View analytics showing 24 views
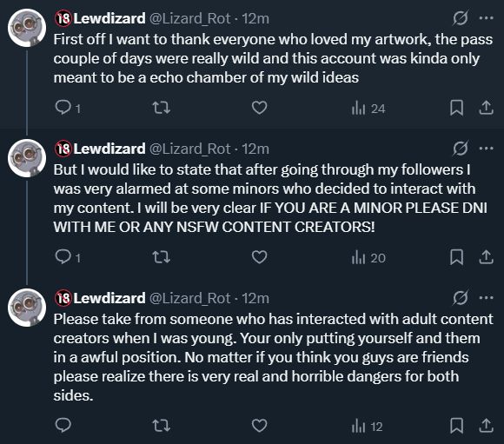This screenshot has height=444, width=504. pos(368,109)
